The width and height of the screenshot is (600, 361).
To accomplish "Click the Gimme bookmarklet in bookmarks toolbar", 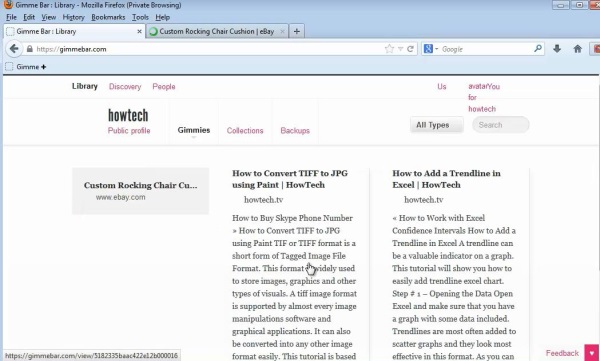I will pyautogui.click(x=26, y=67).
